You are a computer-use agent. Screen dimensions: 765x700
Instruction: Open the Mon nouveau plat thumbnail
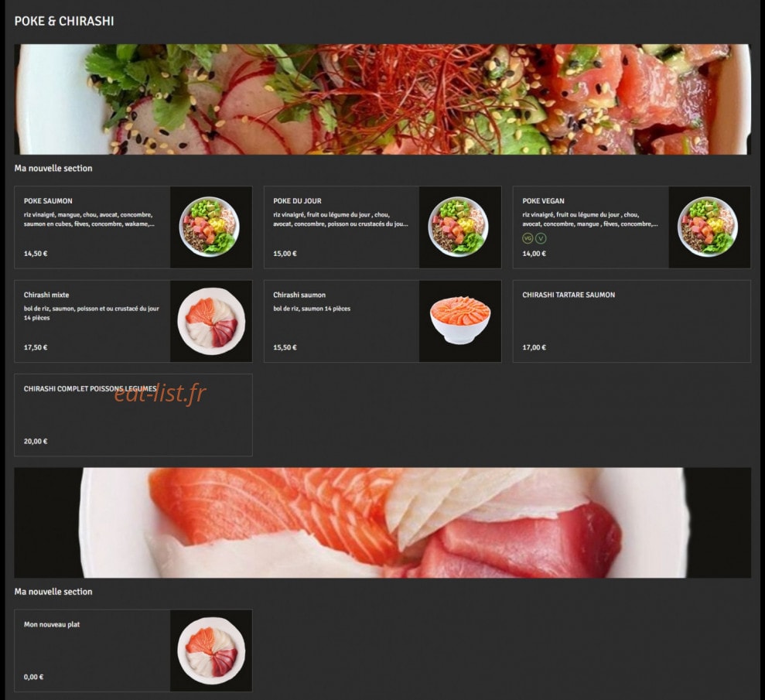[210, 650]
